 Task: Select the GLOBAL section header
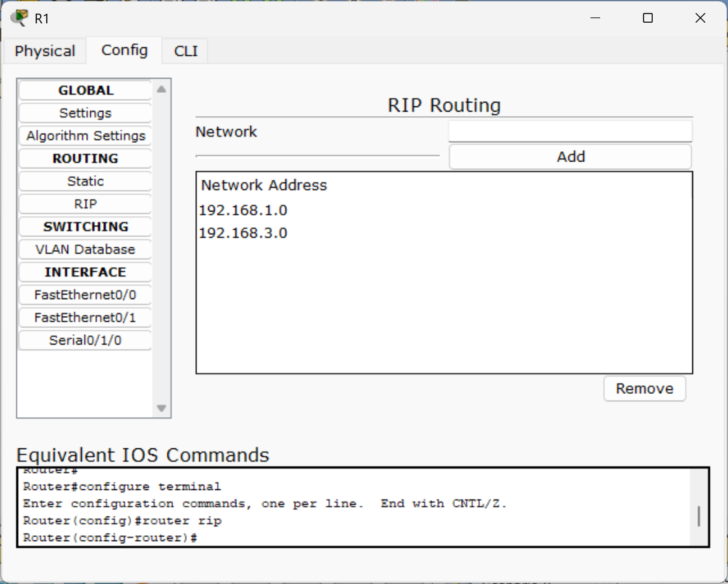[86, 90]
